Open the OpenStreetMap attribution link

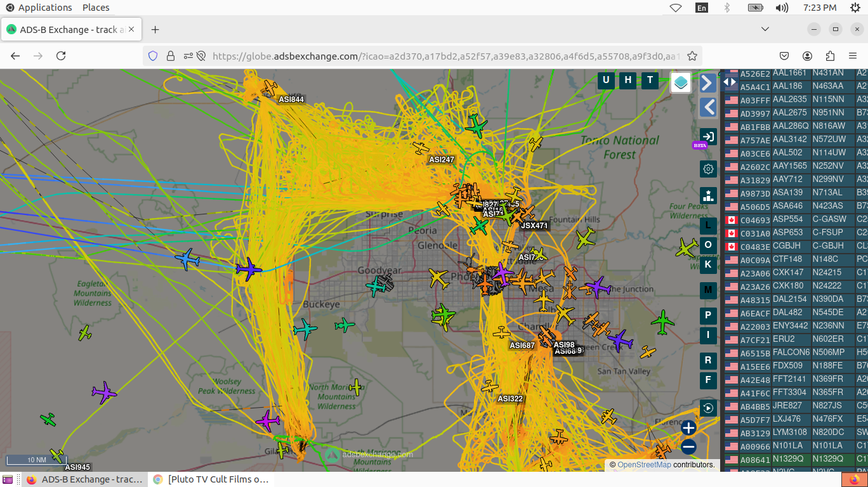tap(644, 465)
